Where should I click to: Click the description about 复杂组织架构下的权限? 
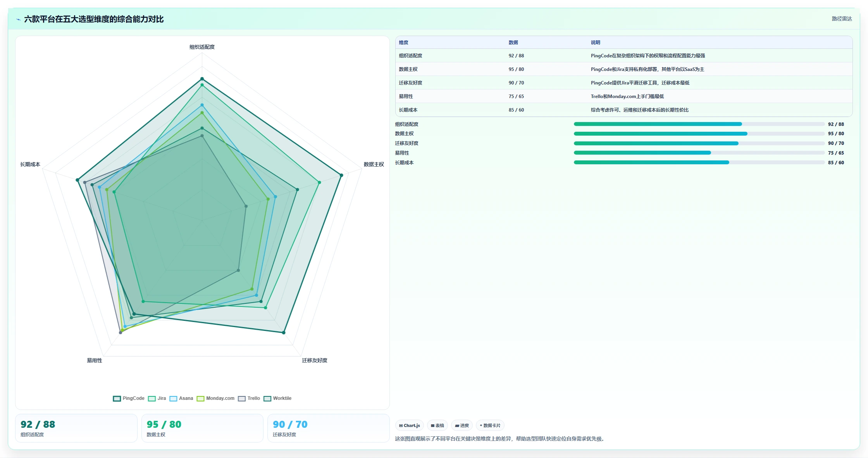(648, 56)
